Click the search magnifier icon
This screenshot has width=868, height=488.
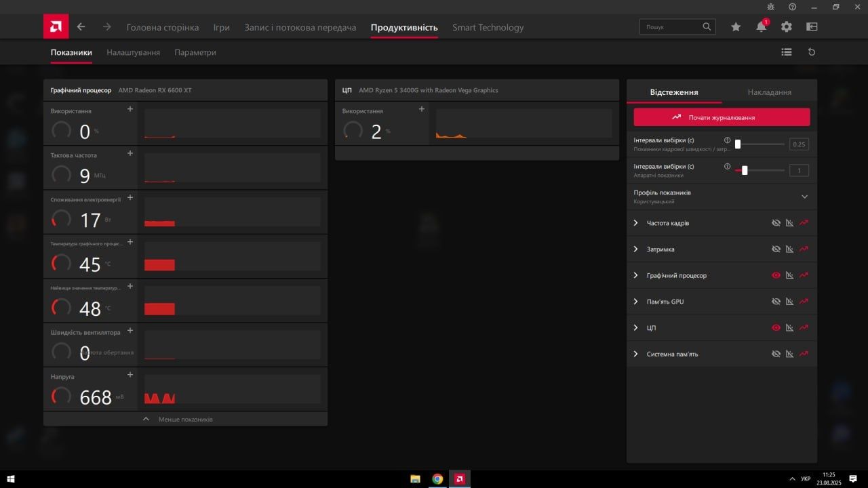(x=707, y=27)
